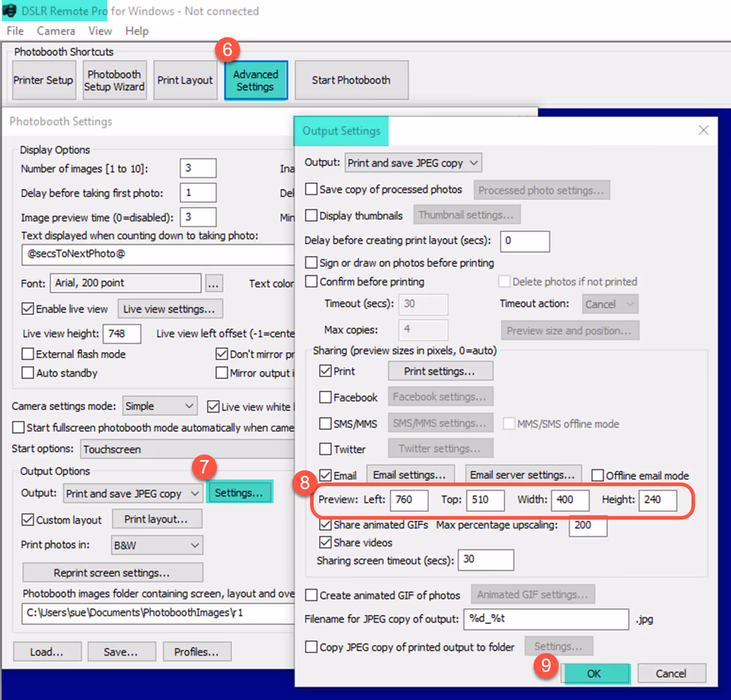Close the Output Settings dialog
The height and width of the screenshot is (700, 731).
704,130
